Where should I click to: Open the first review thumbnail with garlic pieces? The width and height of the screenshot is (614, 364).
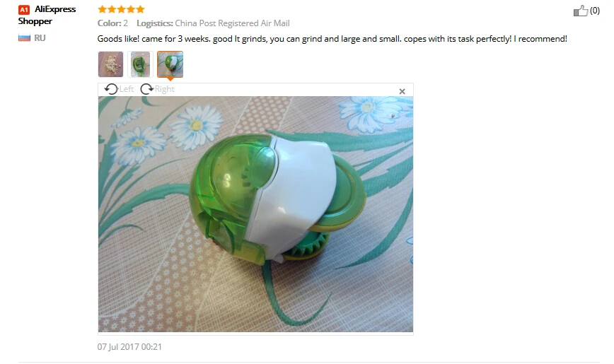point(110,64)
